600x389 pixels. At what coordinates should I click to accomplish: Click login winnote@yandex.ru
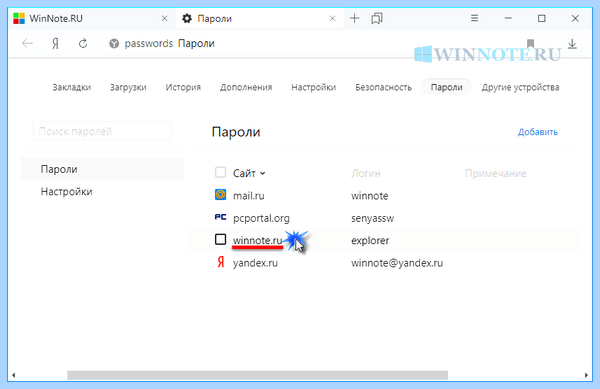(x=397, y=263)
